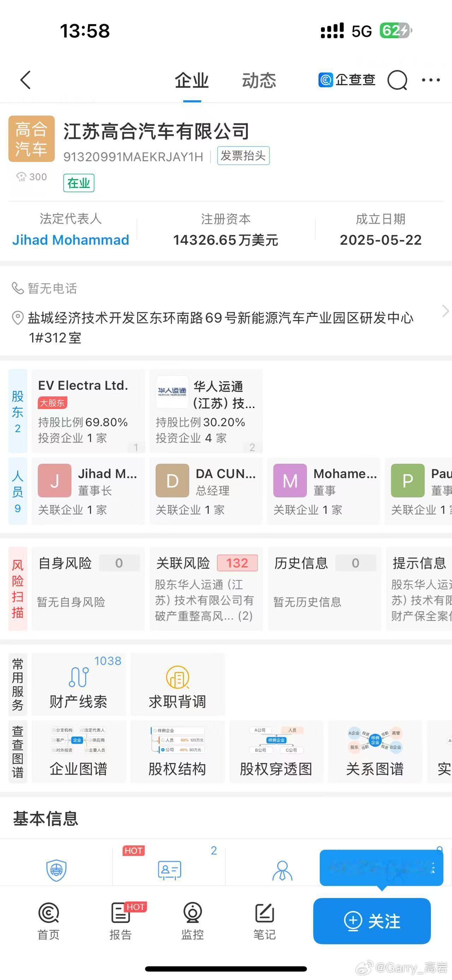The height and width of the screenshot is (980, 452).
Task: Open the 人员 9 section label
Action: pyautogui.click(x=18, y=491)
